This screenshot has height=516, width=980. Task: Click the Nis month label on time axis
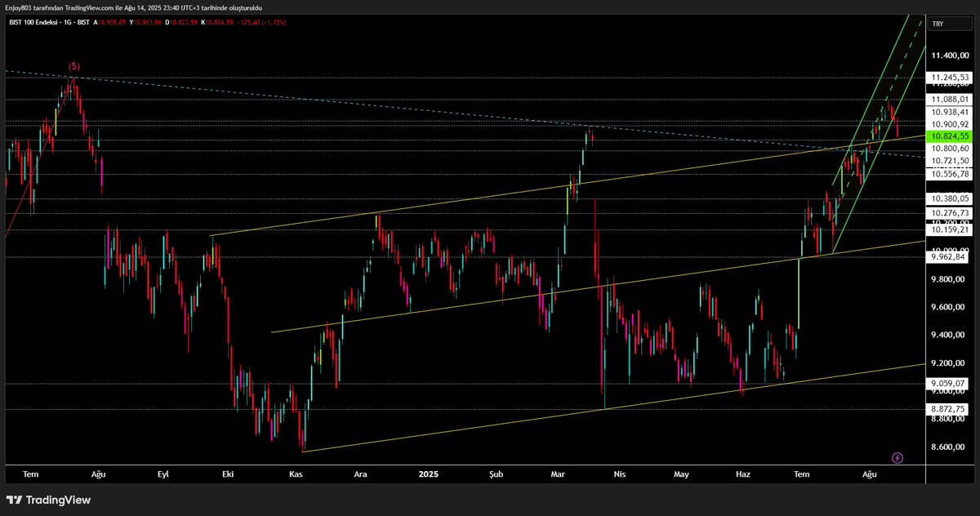coord(619,474)
